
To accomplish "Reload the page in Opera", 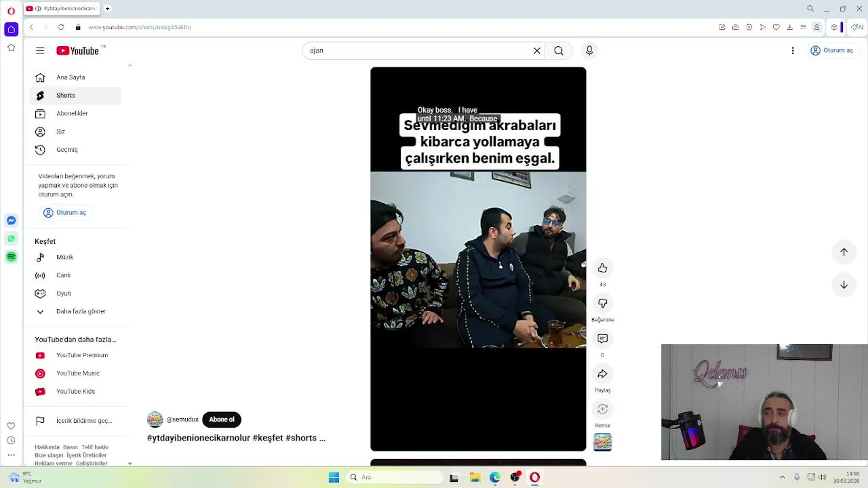I will click(61, 27).
